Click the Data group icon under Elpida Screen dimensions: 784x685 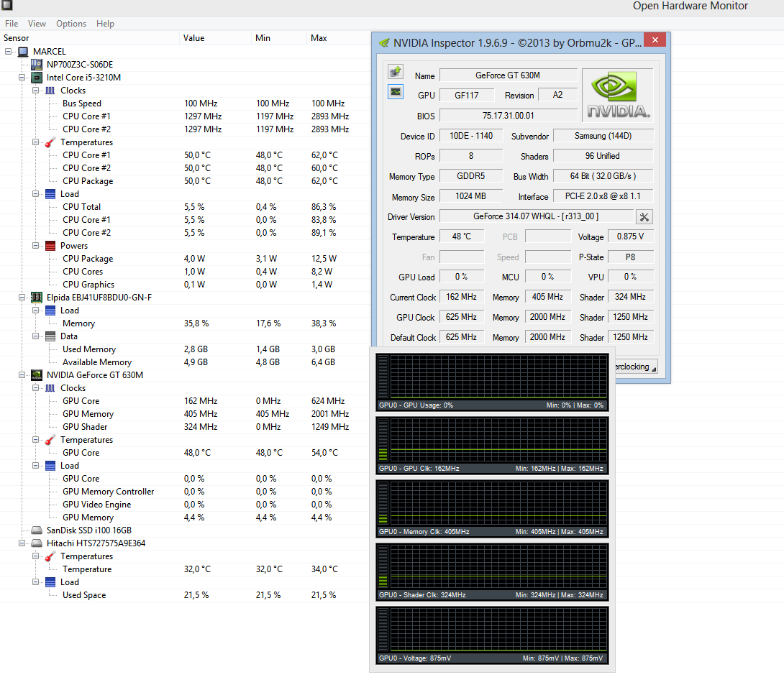[50, 336]
